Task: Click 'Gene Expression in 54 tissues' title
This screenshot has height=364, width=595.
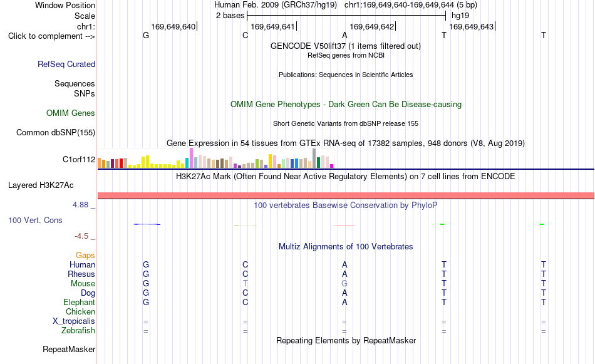Action: pos(346,143)
